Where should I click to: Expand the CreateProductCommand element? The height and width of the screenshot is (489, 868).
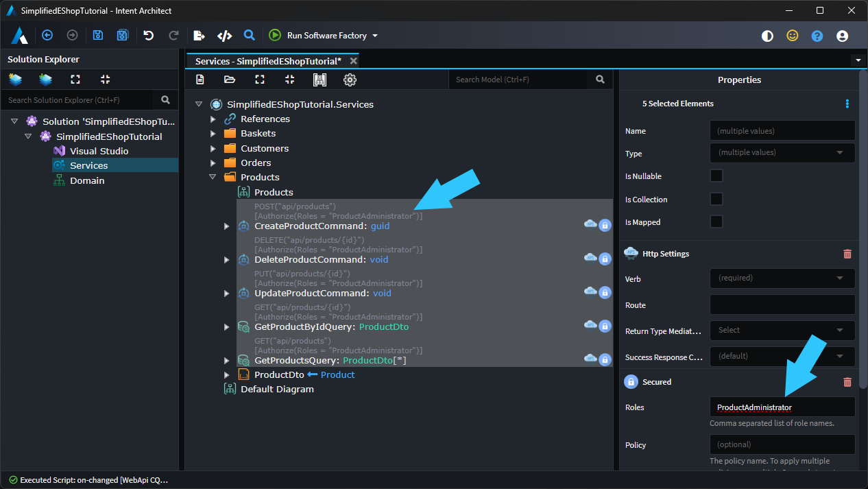pyautogui.click(x=227, y=226)
